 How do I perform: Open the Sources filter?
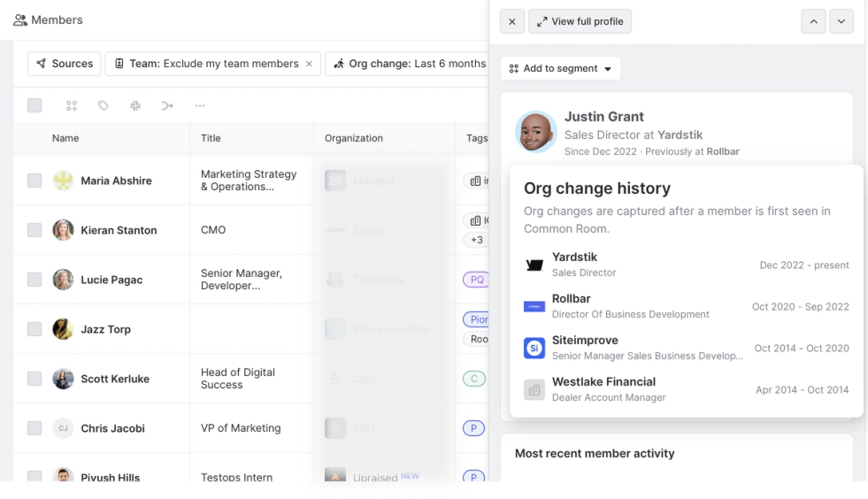(65, 64)
